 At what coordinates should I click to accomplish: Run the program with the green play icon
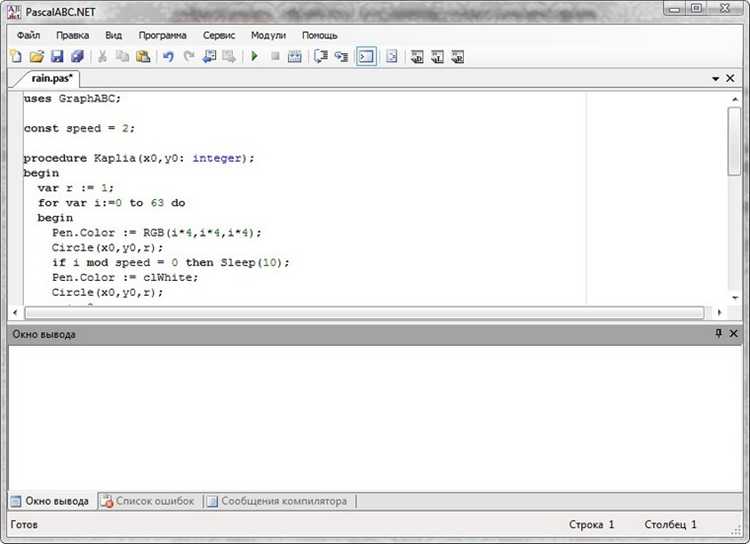(x=254, y=57)
